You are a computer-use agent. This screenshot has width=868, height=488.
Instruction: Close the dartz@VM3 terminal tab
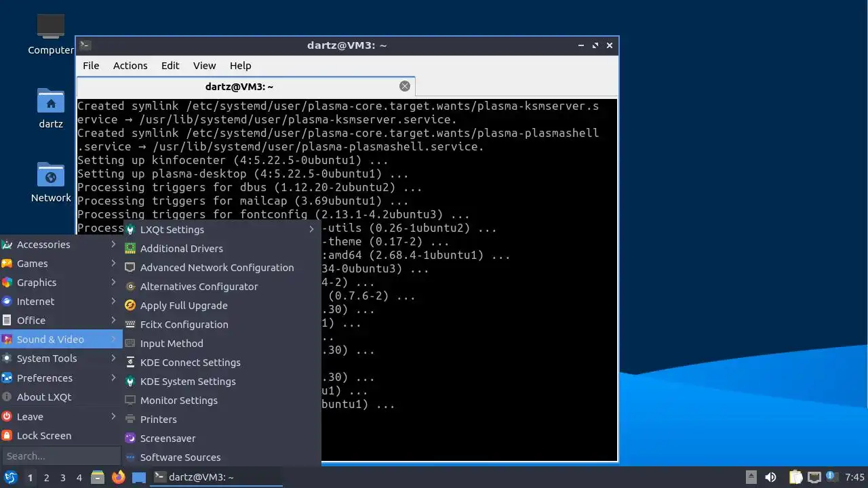click(x=405, y=86)
